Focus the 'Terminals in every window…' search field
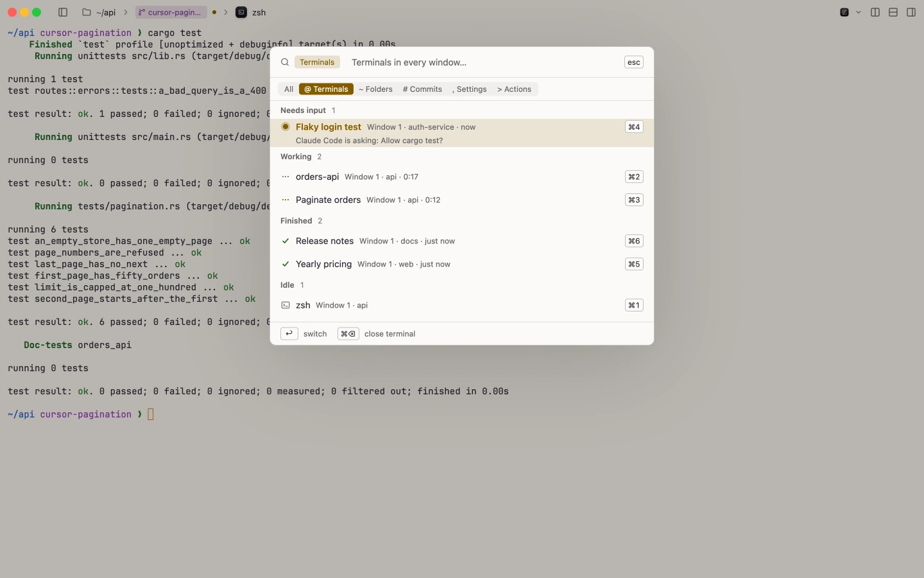The width and height of the screenshot is (924, 578). [484, 62]
